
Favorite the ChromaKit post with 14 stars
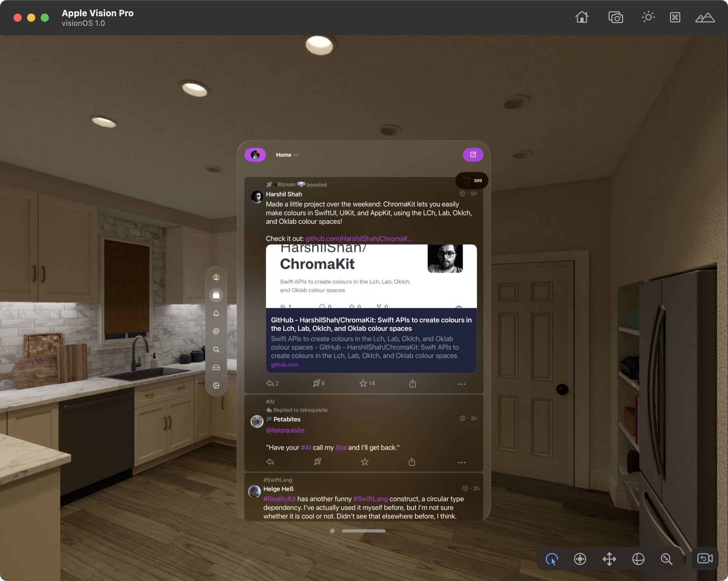(x=367, y=383)
